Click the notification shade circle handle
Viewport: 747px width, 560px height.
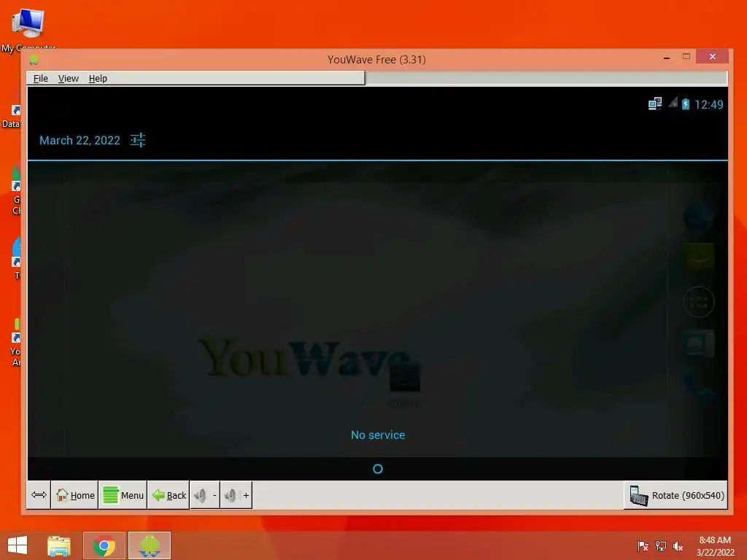click(378, 469)
